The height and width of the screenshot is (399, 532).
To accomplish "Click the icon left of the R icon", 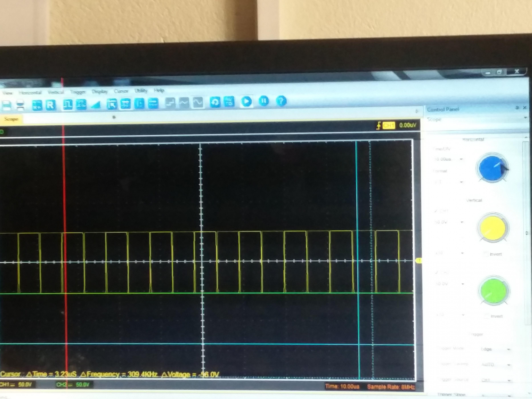I will 37,105.
